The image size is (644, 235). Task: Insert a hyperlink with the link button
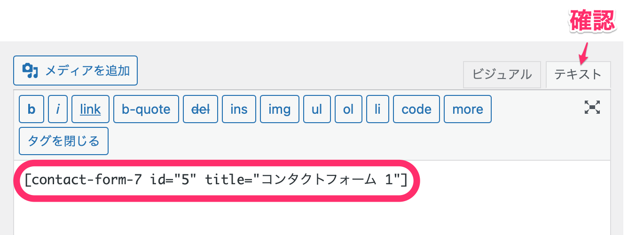click(90, 110)
